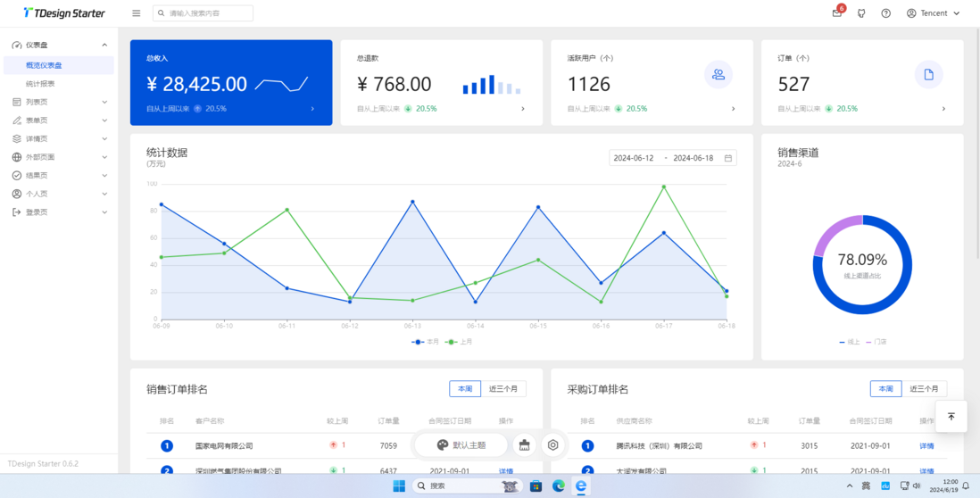Select 概览仪表盘 in the sidebar
This screenshot has width=980, height=498.
(x=59, y=65)
